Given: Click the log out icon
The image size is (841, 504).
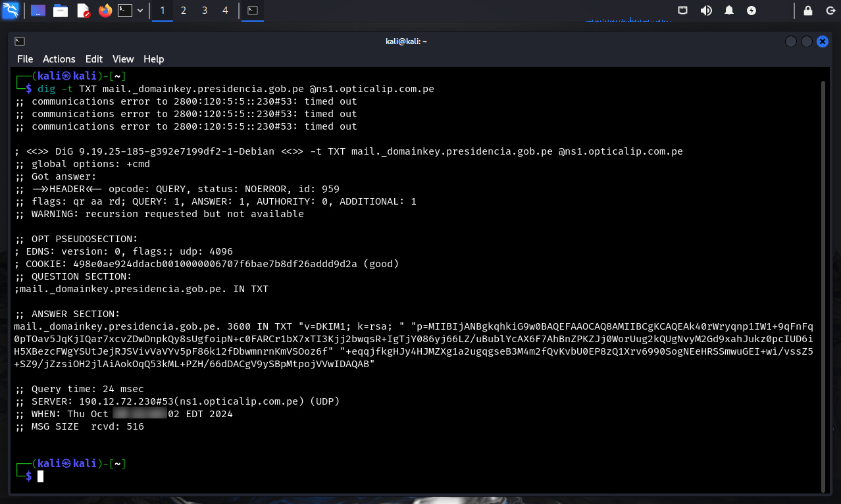Looking at the screenshot, I should [x=830, y=11].
